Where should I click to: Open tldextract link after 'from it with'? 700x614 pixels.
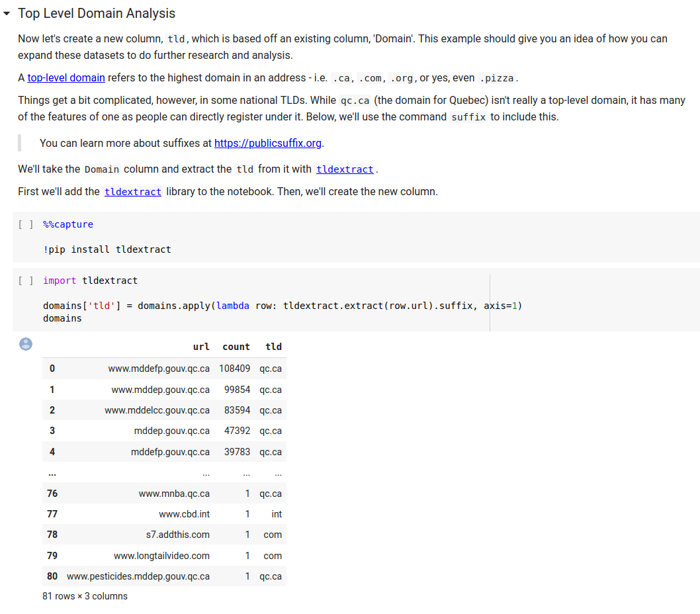345,169
